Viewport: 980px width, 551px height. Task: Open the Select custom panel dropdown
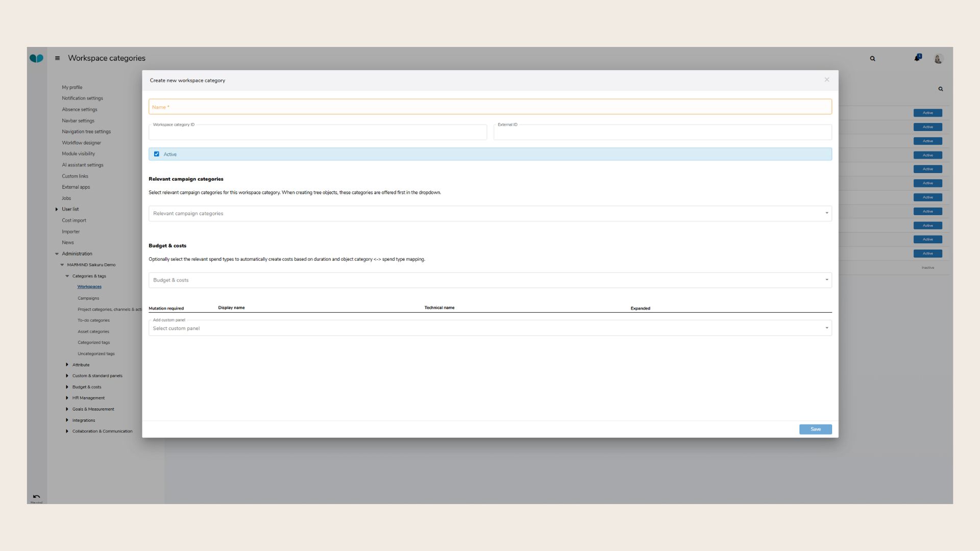490,328
